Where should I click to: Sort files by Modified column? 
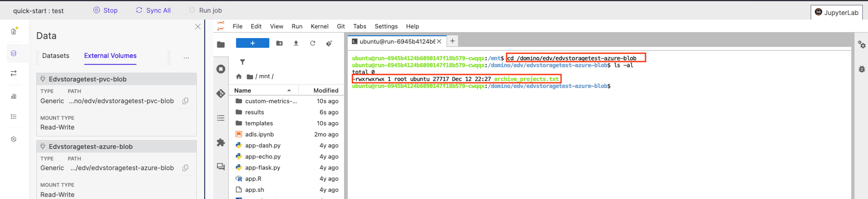(x=321, y=90)
